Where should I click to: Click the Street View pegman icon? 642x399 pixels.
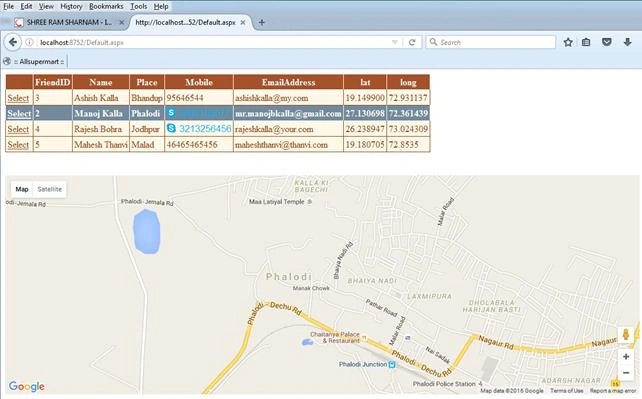click(626, 334)
